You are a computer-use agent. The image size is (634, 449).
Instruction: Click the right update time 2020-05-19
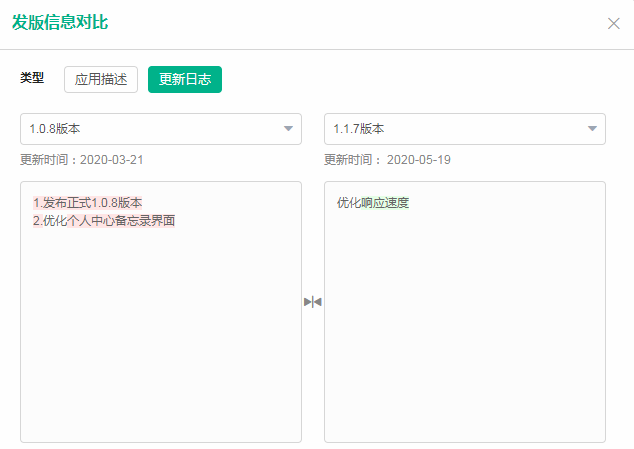coord(420,159)
